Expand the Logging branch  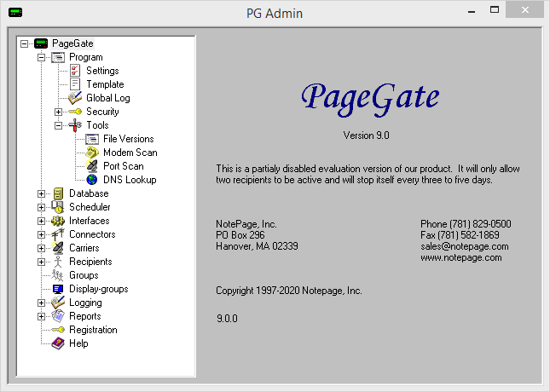click(42, 303)
